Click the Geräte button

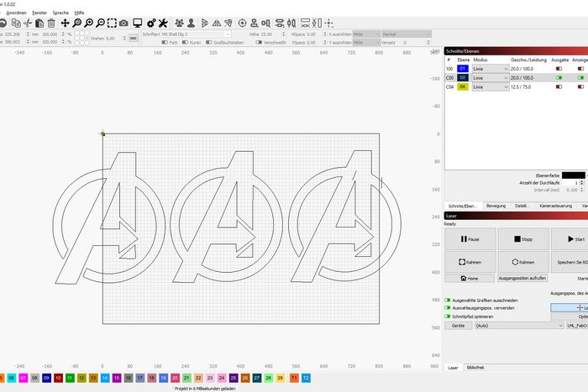point(458,326)
